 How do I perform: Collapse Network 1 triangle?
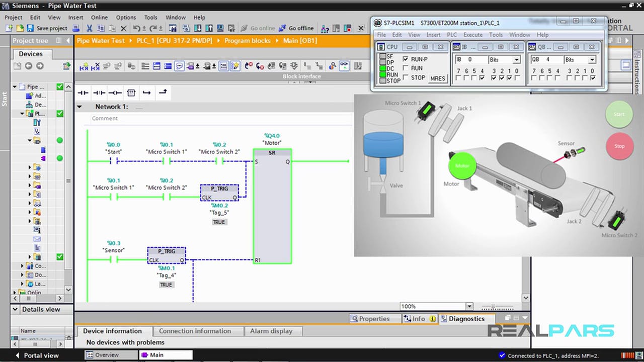(79, 107)
